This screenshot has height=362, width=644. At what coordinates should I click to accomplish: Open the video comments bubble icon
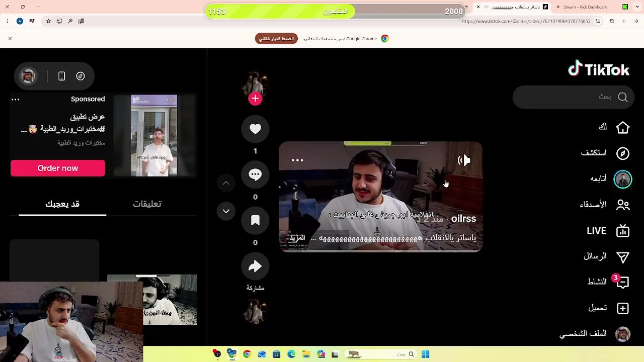(x=255, y=174)
